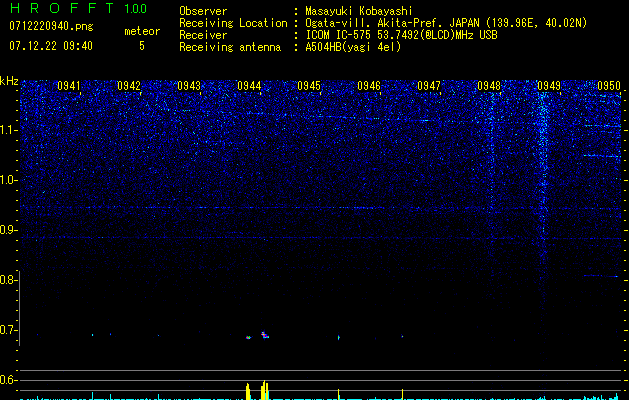Click the tallest yellow intensity bar near 0944
The image size is (629, 400).
(x=264, y=390)
